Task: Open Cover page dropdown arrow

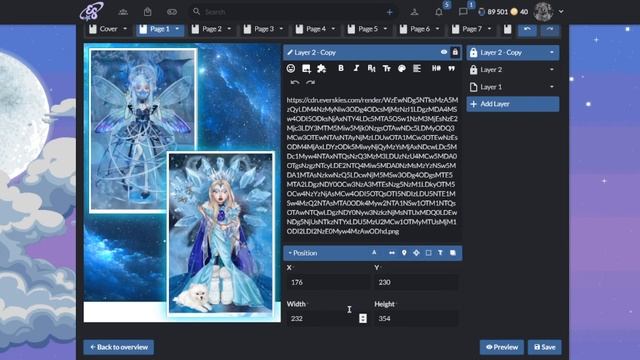Action: pyautogui.click(x=125, y=29)
